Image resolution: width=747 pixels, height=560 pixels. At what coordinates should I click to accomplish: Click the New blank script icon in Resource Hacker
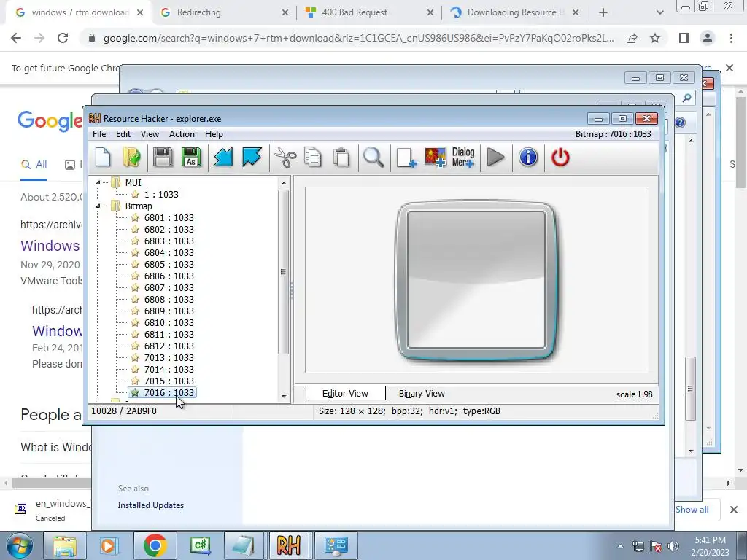[x=103, y=157]
